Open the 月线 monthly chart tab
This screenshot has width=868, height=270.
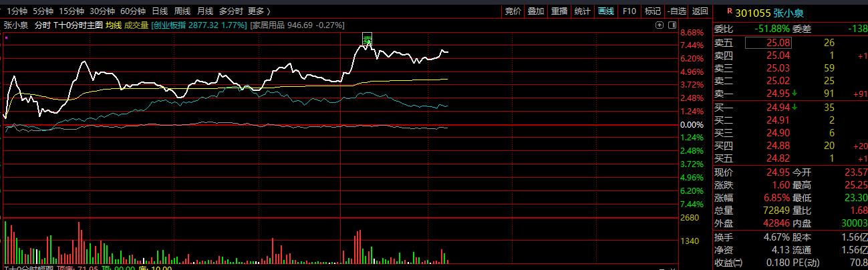(205, 11)
